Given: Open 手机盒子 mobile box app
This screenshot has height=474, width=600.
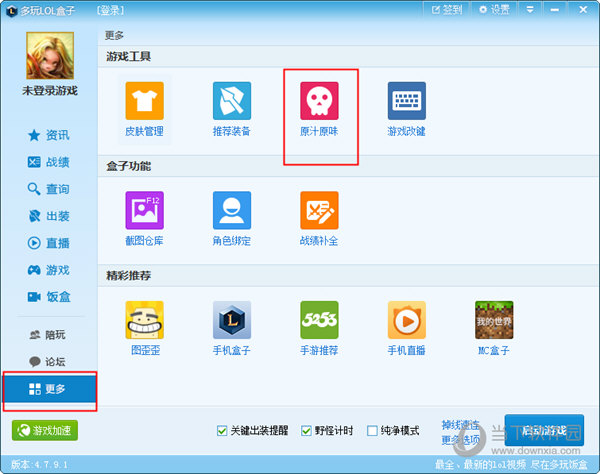Looking at the screenshot, I should click(232, 328).
